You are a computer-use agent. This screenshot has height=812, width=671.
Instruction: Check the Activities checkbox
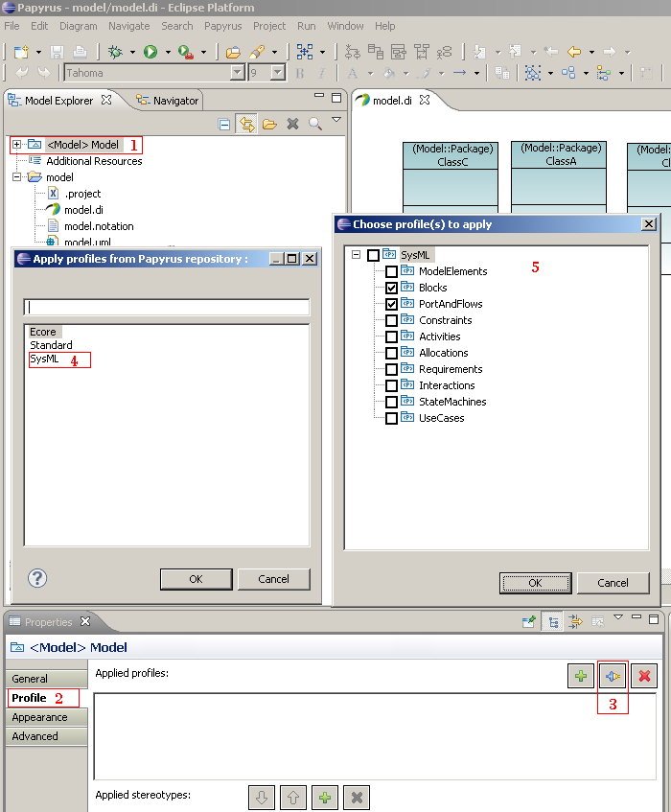(x=392, y=336)
